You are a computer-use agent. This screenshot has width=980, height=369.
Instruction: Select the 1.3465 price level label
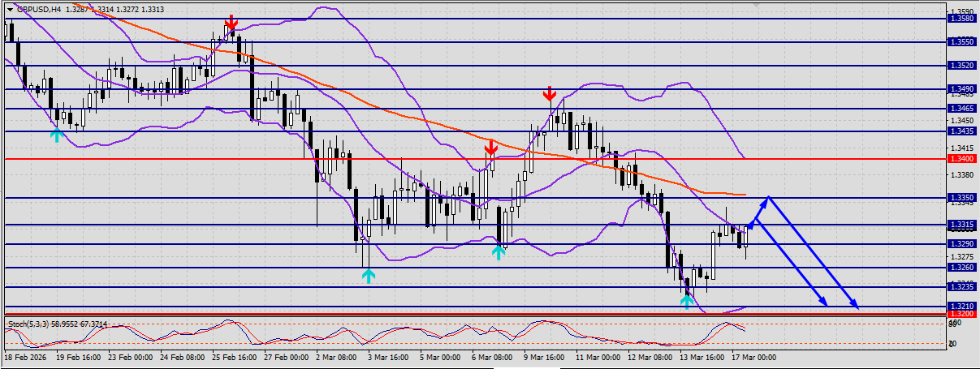coord(961,108)
